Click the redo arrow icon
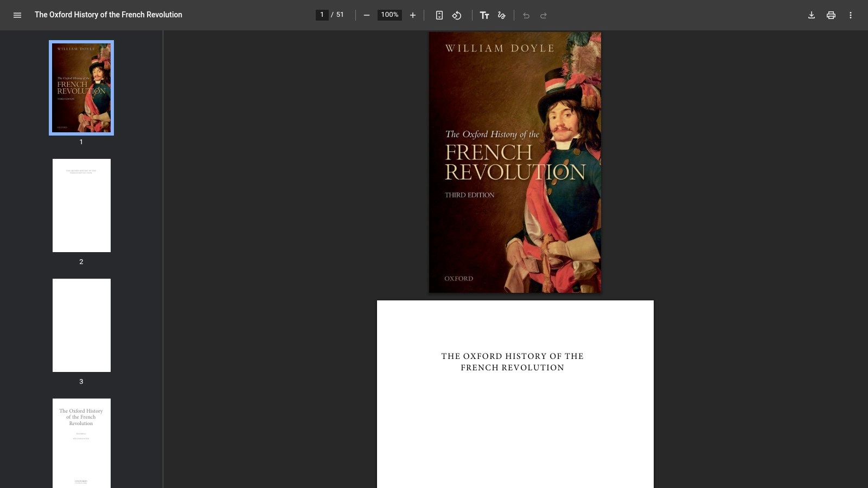The image size is (868, 488). coord(544,15)
